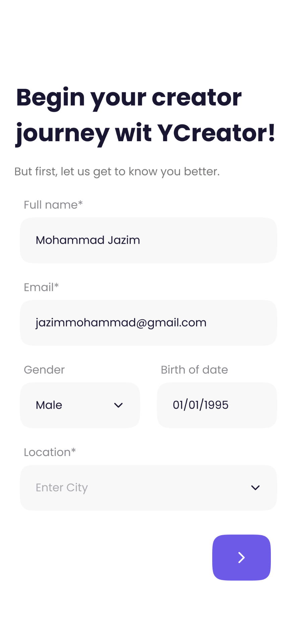Click the Male option text
Viewport: 297px width, 644px height.
(x=49, y=405)
